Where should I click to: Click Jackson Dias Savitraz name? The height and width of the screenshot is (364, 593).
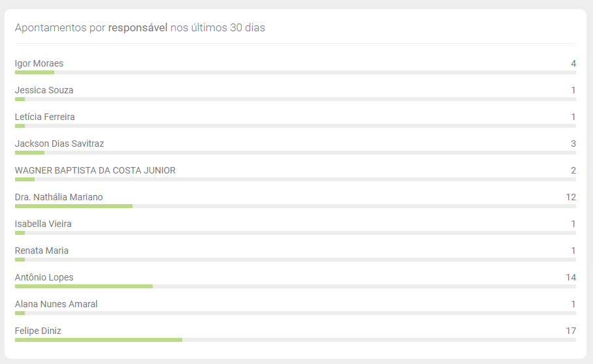click(x=59, y=144)
